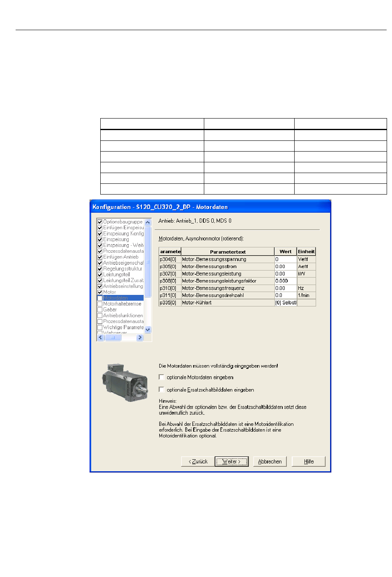Cancel with the Abbrechen button

pyautogui.click(x=270, y=461)
